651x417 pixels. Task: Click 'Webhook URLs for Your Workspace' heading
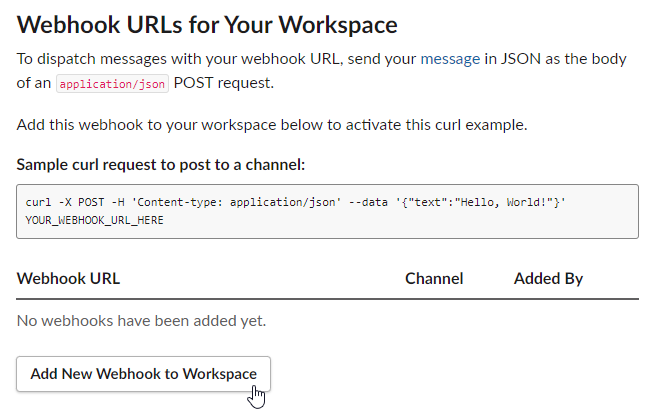pos(207,25)
